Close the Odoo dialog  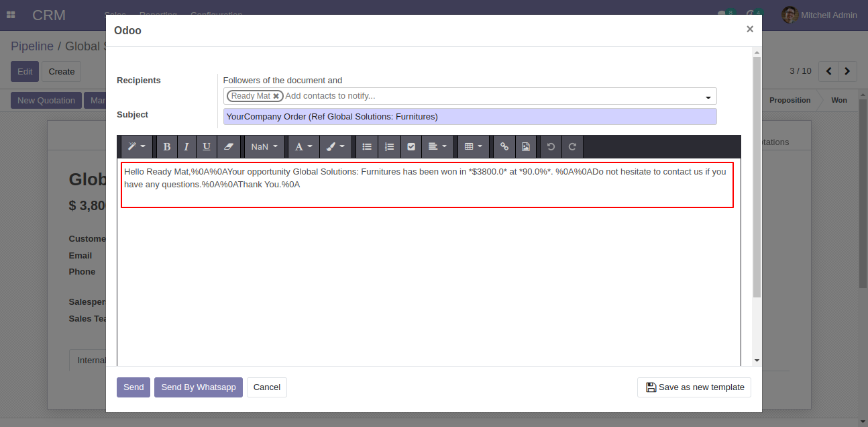coord(750,29)
